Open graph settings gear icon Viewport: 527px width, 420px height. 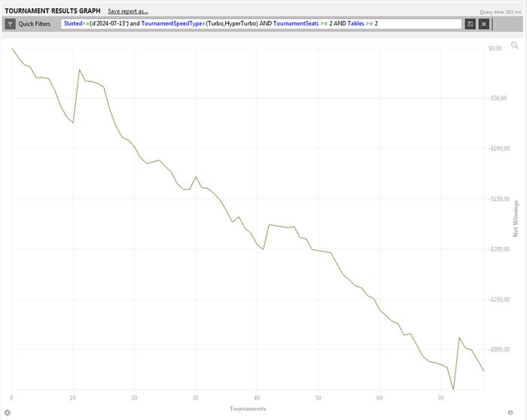tap(8, 412)
